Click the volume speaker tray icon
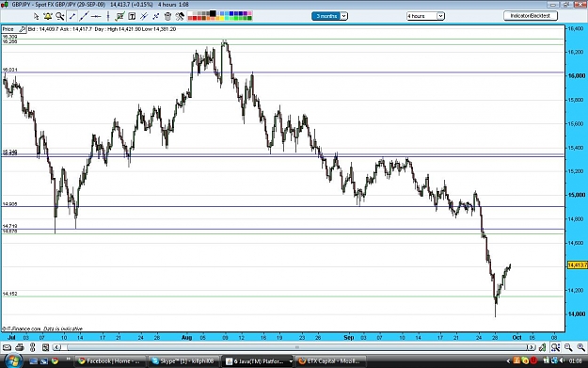This screenshot has width=588, height=368. point(562,360)
